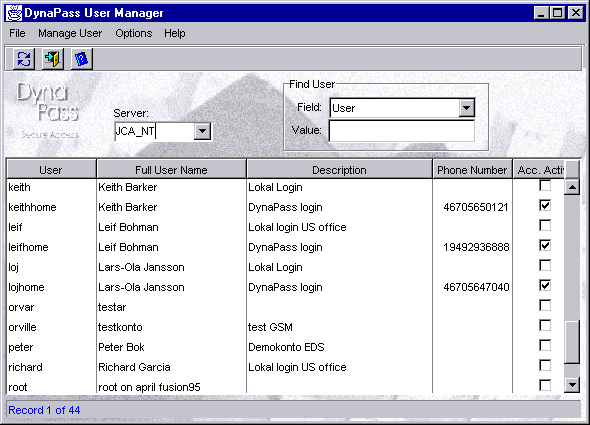Select the keith user row
Viewport: 590px width, 425px height.
click(x=285, y=187)
